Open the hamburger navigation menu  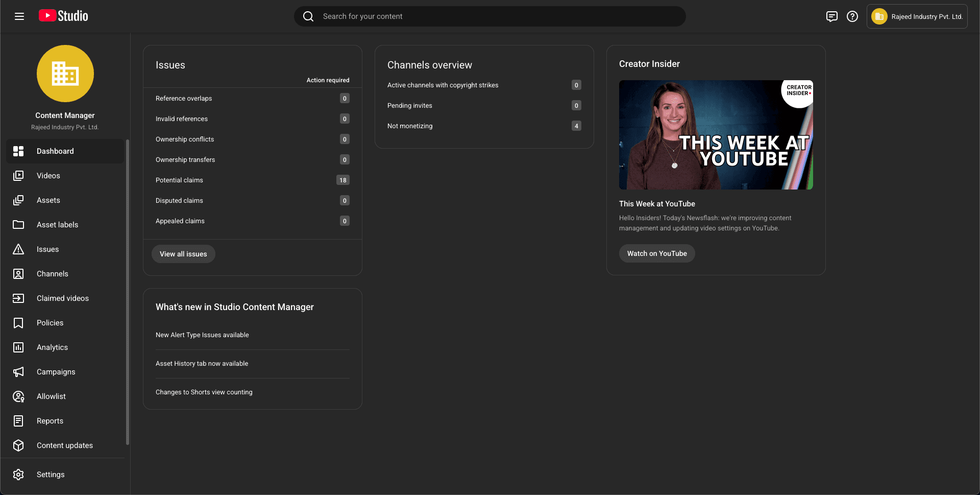19,16
